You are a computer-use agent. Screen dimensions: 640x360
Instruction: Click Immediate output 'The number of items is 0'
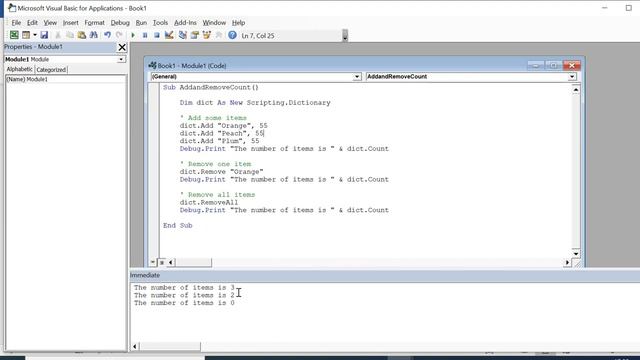(184, 303)
